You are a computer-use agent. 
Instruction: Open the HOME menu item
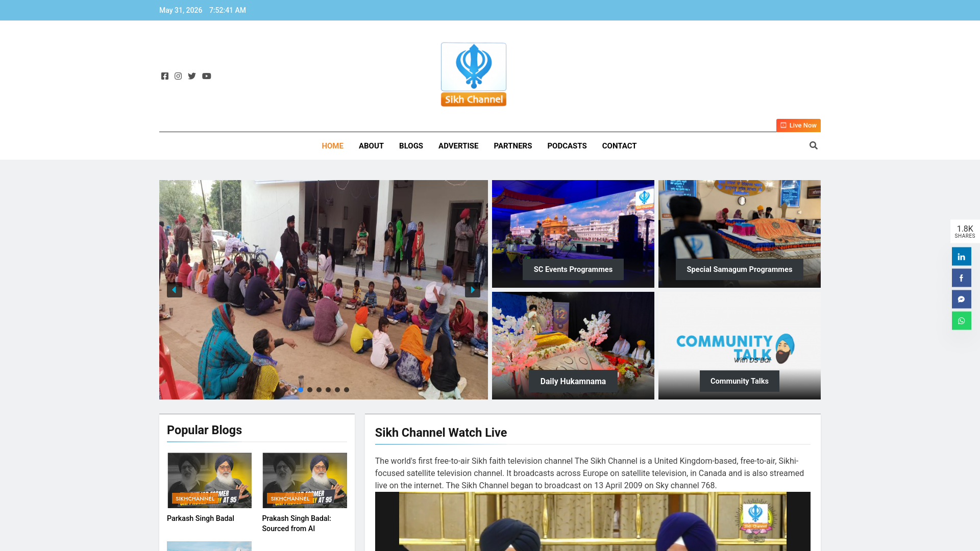coord(332,146)
